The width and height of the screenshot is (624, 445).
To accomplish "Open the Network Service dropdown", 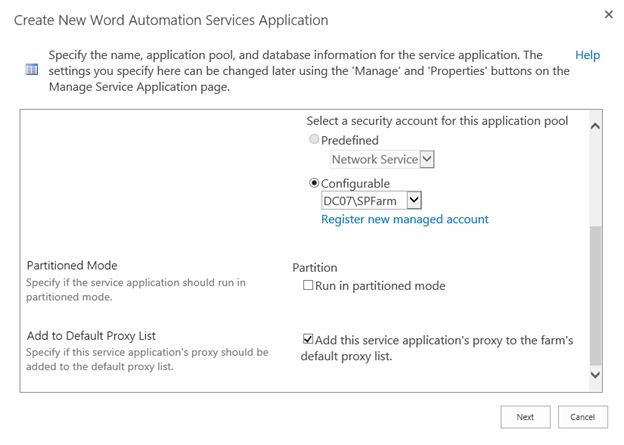I will coord(427,159).
